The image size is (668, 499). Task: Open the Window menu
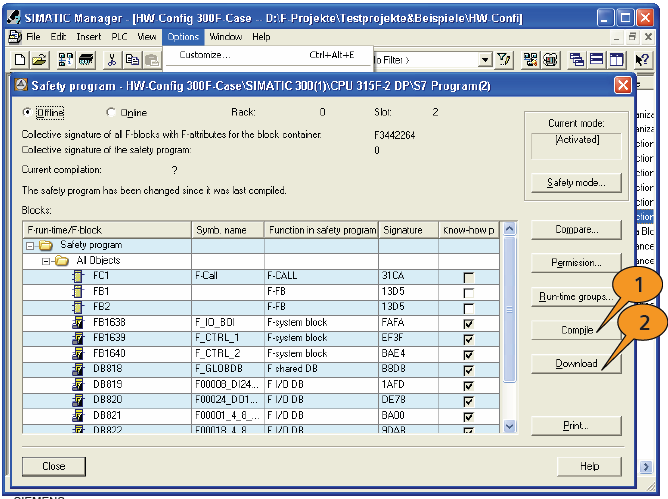225,37
